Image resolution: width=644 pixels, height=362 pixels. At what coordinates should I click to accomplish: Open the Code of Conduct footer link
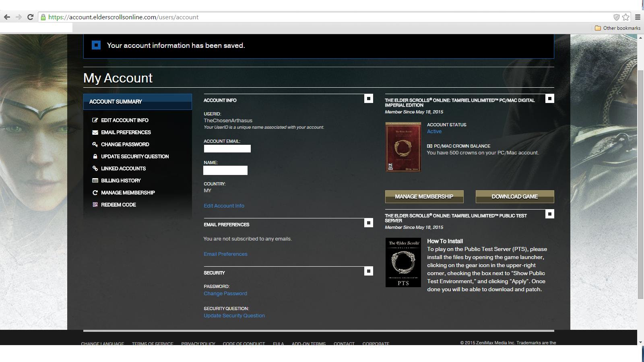[244, 343]
